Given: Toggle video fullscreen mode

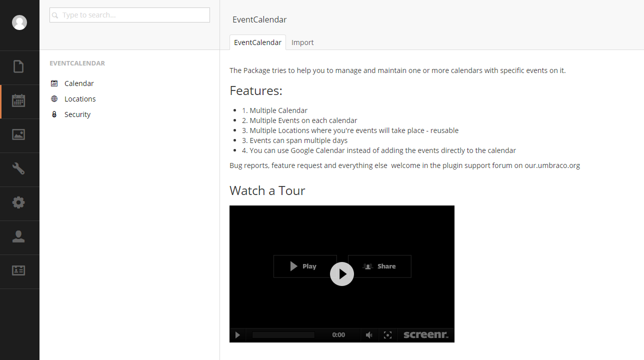Looking at the screenshot, I should [x=387, y=335].
